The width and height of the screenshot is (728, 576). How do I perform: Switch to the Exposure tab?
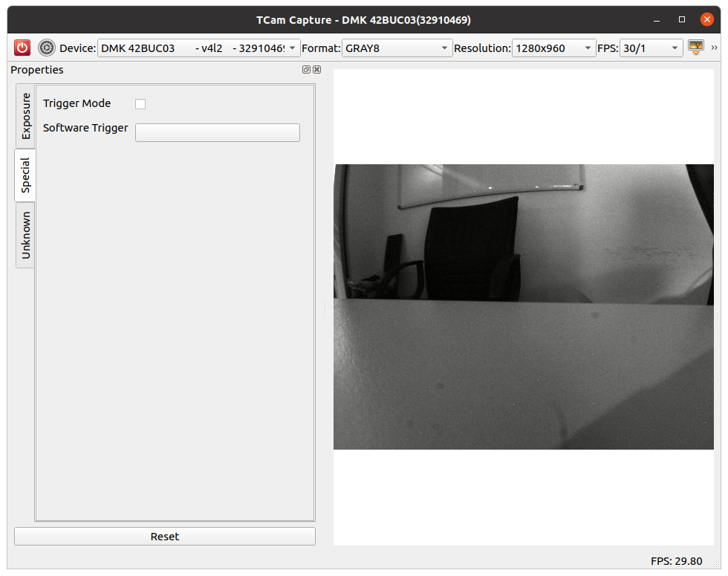click(25, 116)
